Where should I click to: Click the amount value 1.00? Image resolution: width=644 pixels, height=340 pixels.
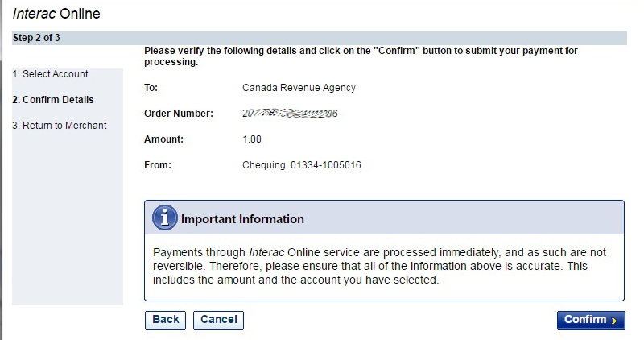point(254,139)
